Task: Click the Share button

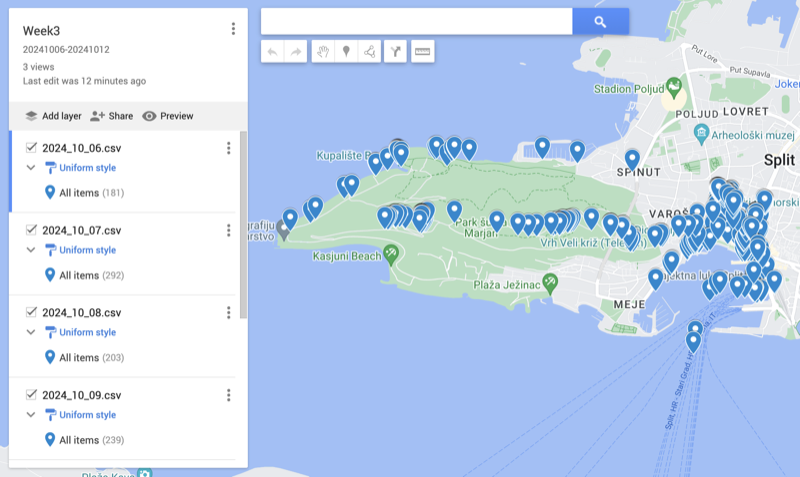Action: pyautogui.click(x=111, y=116)
